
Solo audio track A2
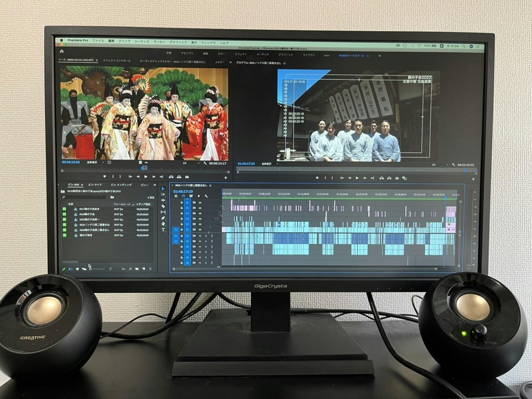pyautogui.click(x=206, y=241)
